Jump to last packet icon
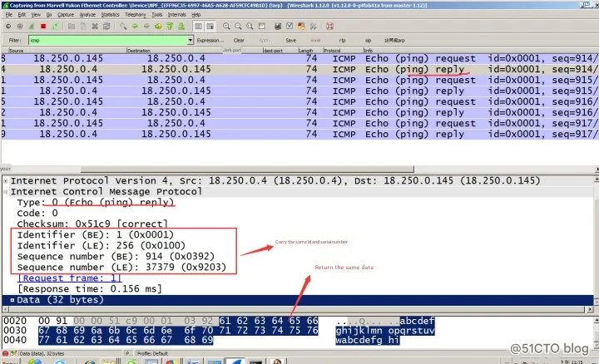Screen dimensions: 599x364 (181, 27)
